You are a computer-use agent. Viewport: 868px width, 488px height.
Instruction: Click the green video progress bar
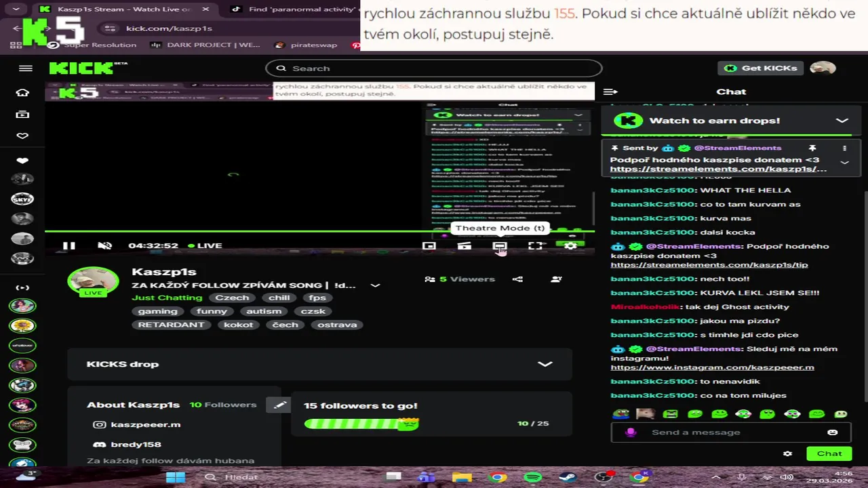pyautogui.click(x=319, y=232)
